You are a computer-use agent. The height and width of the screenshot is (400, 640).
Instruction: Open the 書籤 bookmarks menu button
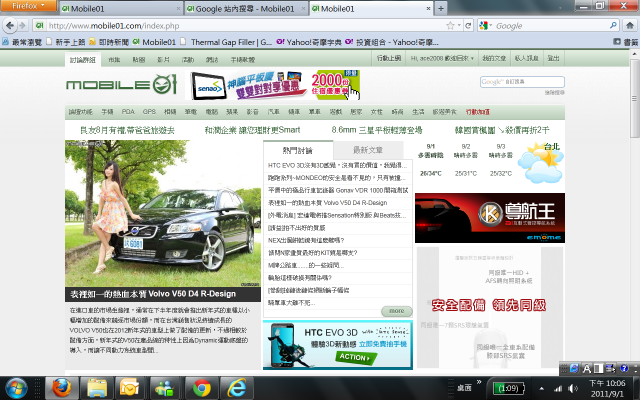tap(626, 42)
